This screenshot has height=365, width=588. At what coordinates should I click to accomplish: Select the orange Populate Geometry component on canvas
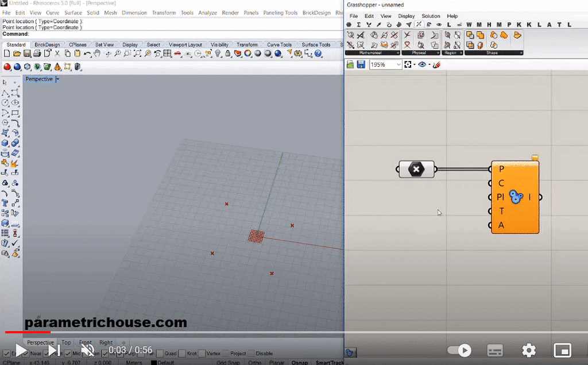click(515, 197)
